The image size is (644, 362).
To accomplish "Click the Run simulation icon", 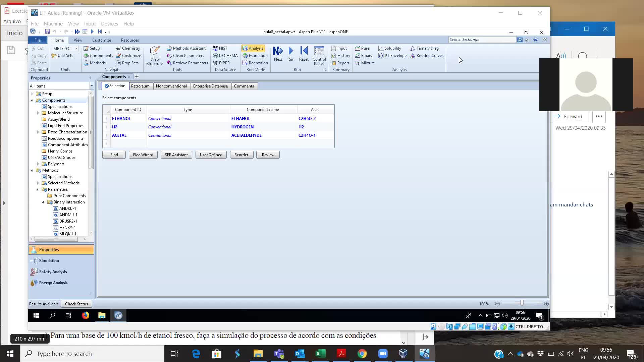I will pyautogui.click(x=291, y=51).
